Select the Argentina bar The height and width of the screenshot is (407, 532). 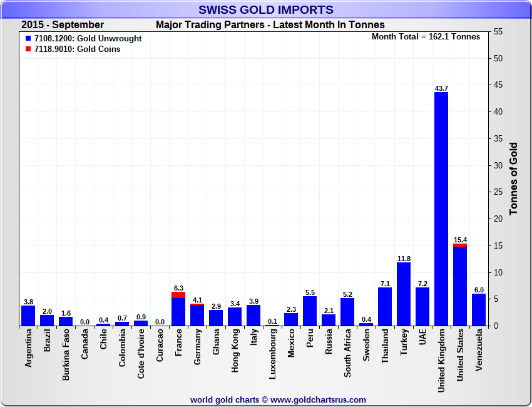(x=28, y=316)
